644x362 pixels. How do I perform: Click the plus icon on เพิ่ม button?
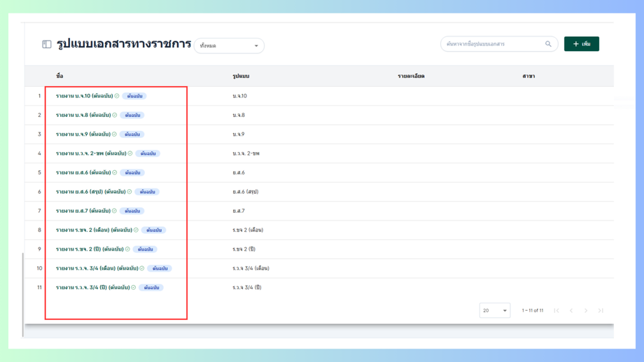tap(576, 44)
